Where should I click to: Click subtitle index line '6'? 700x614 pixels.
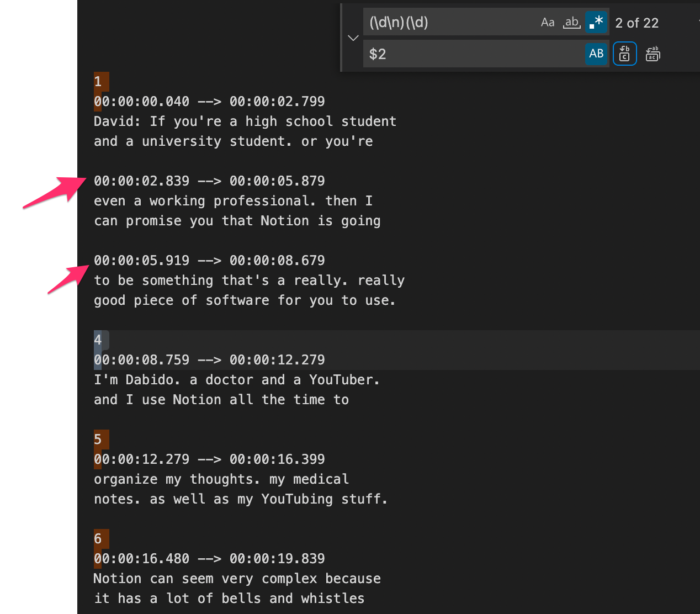pos(98,539)
